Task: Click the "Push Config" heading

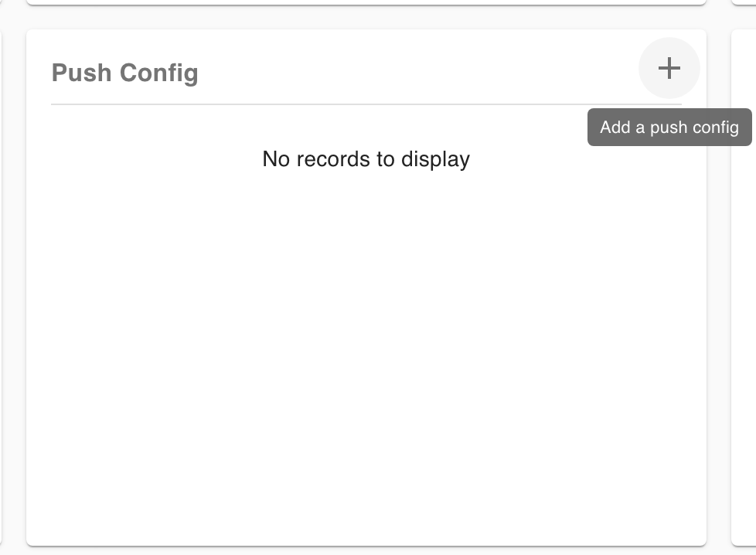Action: [x=124, y=73]
